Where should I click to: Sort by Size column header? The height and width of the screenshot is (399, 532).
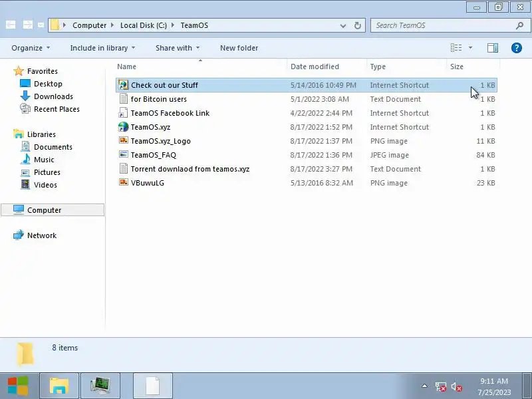pyautogui.click(x=473, y=66)
